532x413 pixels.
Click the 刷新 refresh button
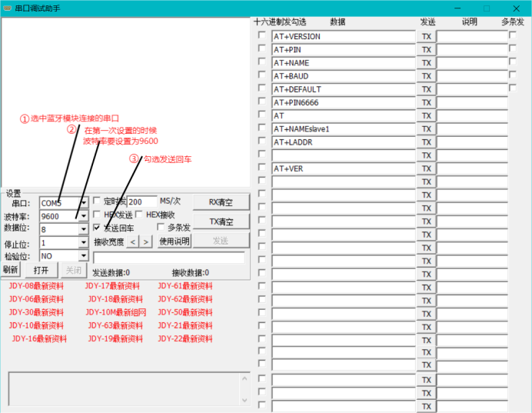tap(11, 270)
